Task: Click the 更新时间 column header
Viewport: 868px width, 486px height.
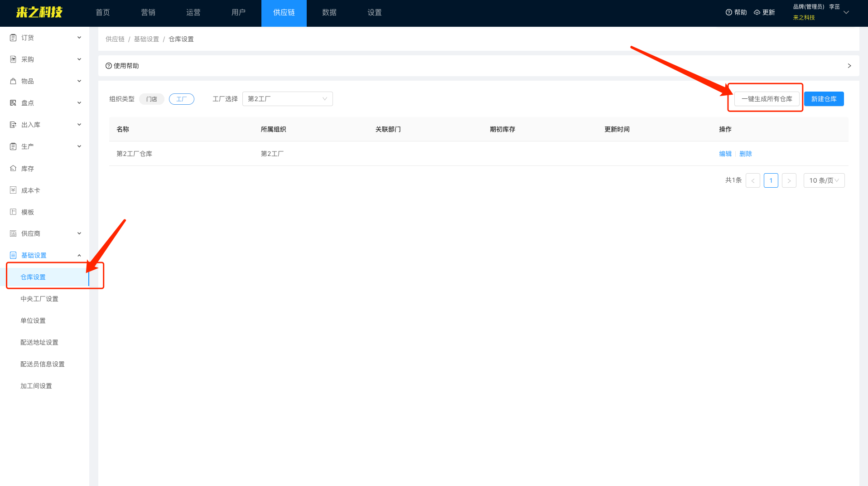Action: [617, 129]
